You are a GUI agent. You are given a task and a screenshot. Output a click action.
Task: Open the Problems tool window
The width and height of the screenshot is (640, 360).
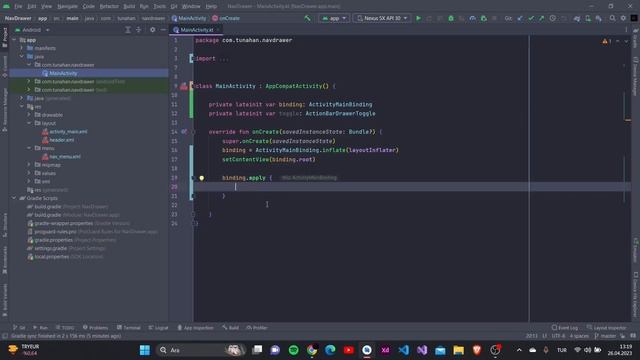(96, 328)
